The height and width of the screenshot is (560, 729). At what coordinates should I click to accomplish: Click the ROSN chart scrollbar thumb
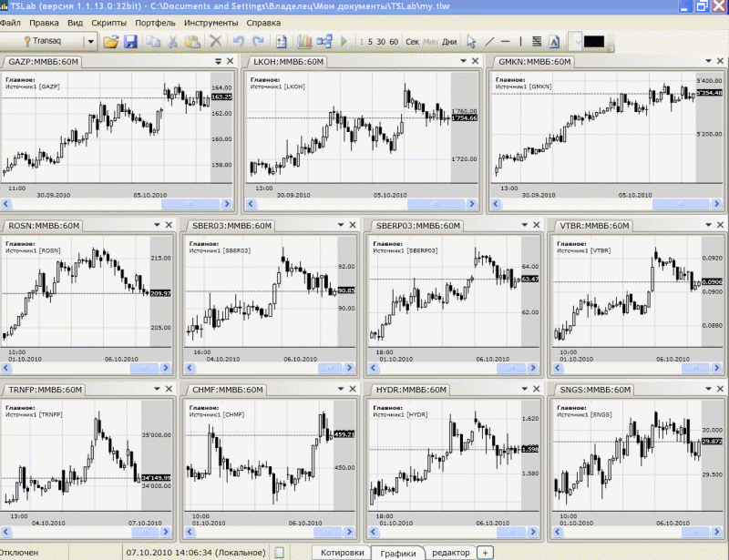pyautogui.click(x=144, y=368)
